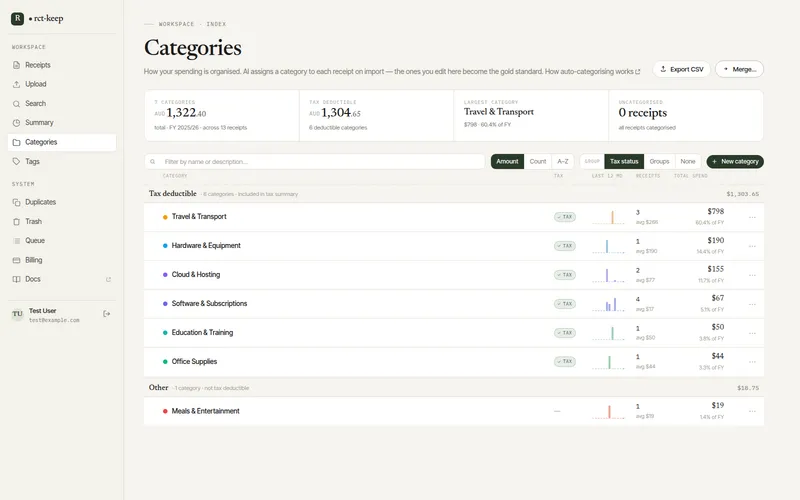This screenshot has width=800, height=500.
Task: Click the TU user avatar
Action: pyautogui.click(x=17, y=314)
